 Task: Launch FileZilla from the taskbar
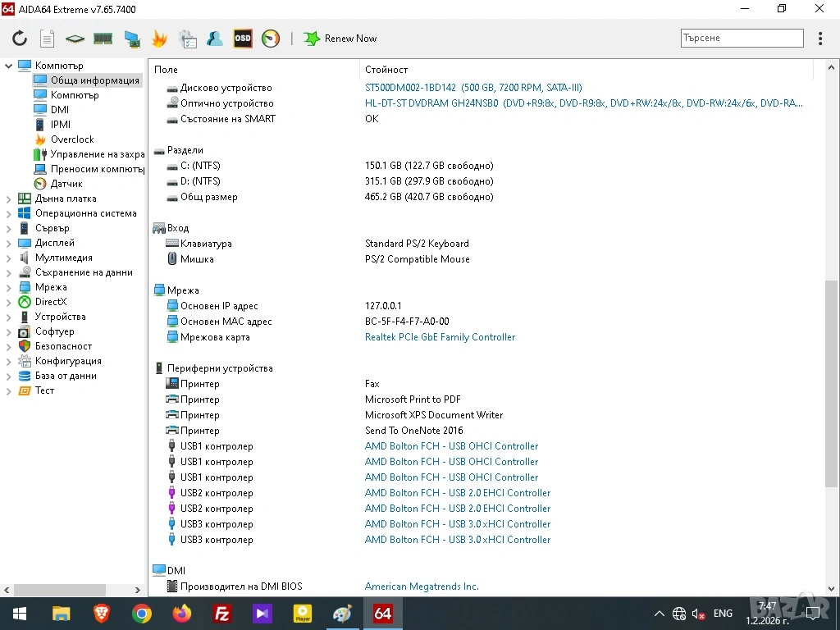point(221,614)
